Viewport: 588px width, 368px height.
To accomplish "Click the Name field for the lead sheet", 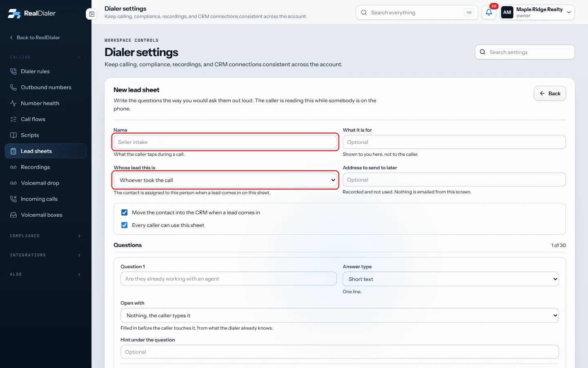I will pos(225,142).
